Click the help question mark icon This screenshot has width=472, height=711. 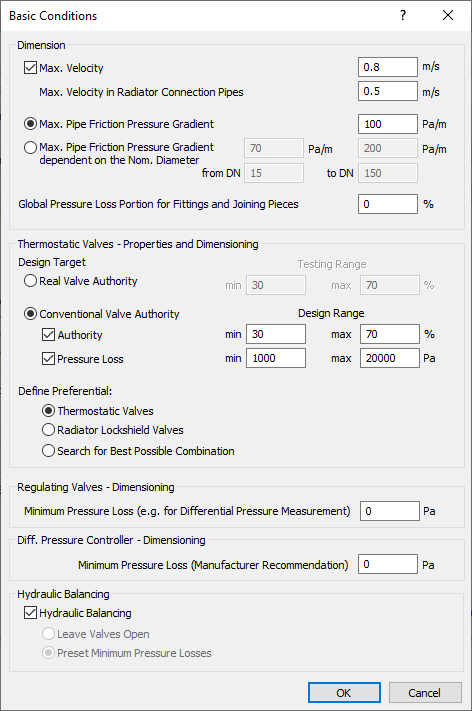pyautogui.click(x=403, y=15)
